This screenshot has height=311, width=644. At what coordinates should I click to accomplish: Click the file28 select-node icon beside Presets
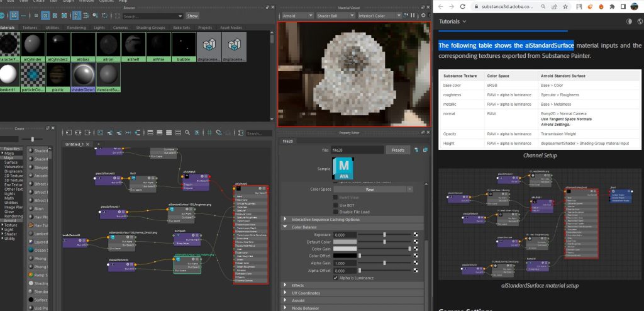416,150
